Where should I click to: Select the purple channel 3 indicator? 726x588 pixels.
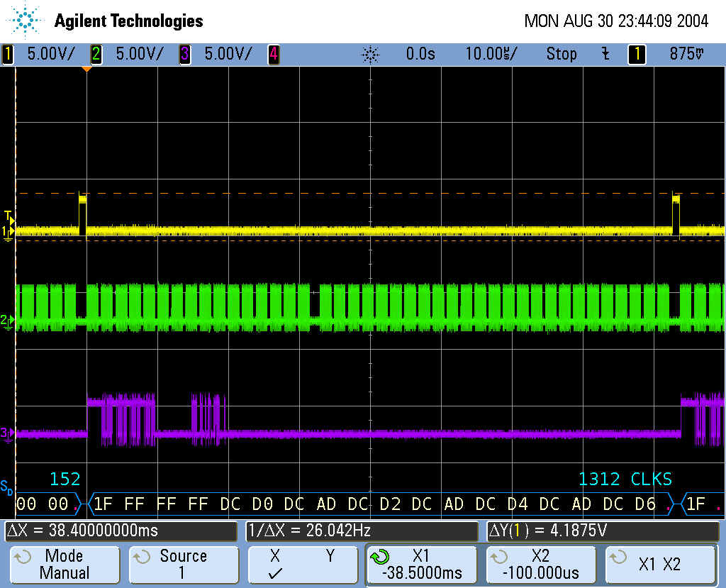(185, 54)
